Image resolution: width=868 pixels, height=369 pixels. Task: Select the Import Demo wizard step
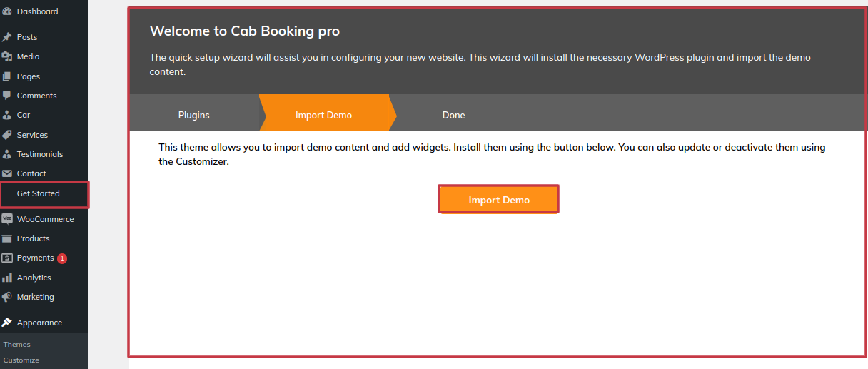[324, 115]
